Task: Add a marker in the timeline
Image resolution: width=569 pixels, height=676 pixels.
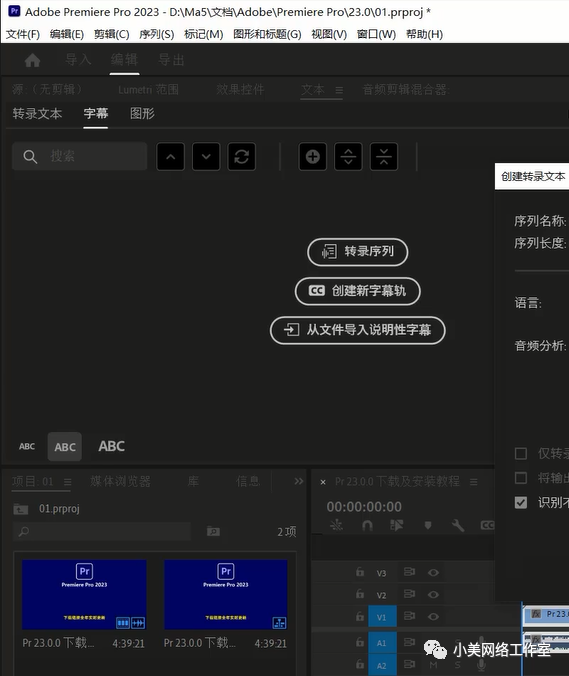Action: 428,526
